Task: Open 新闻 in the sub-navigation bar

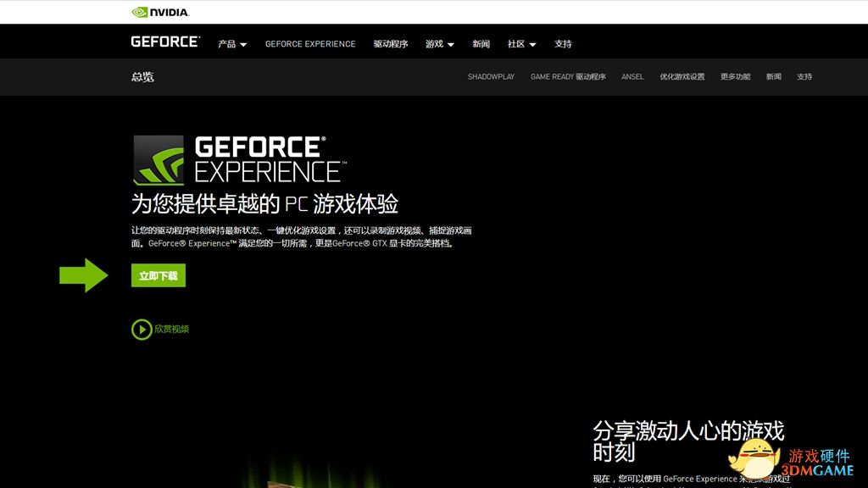Action: pyautogui.click(x=773, y=77)
